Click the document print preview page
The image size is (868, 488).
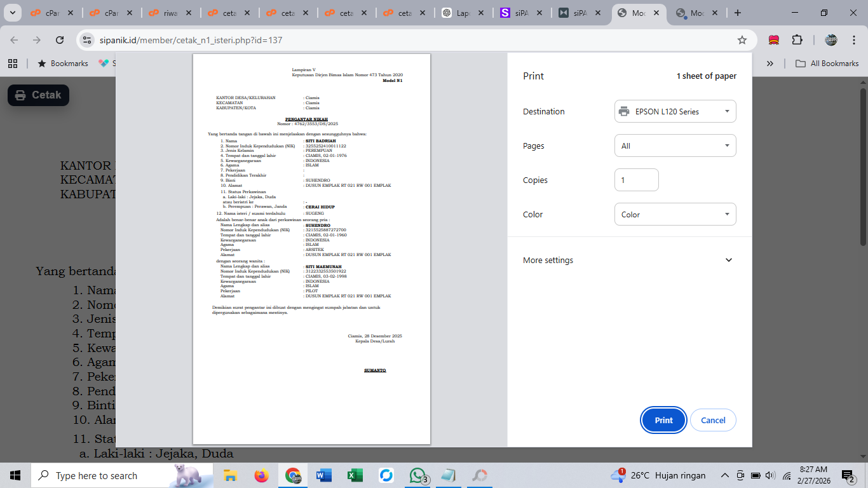coord(311,248)
